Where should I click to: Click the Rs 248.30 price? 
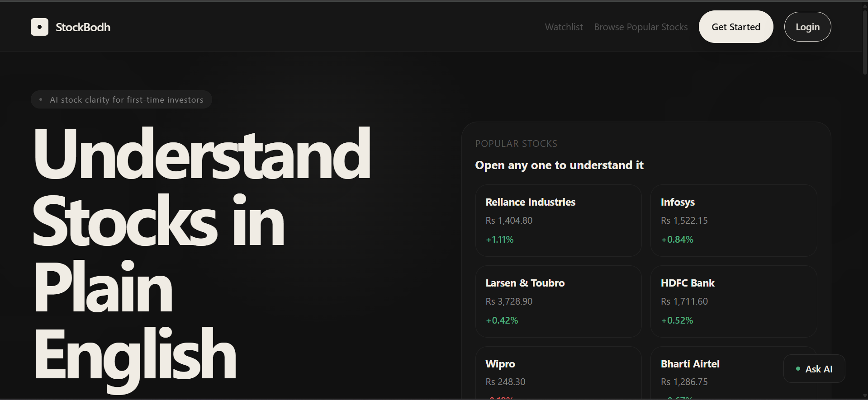[505, 382]
